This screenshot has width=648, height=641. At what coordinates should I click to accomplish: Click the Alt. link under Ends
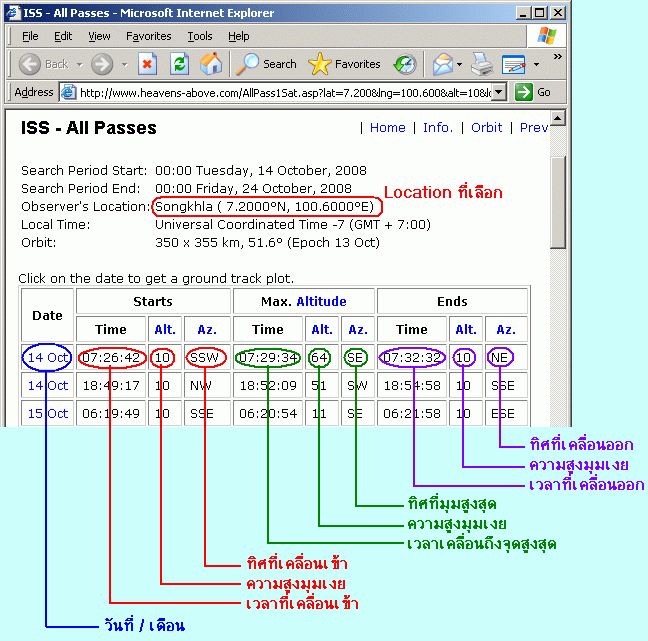pyautogui.click(x=466, y=329)
